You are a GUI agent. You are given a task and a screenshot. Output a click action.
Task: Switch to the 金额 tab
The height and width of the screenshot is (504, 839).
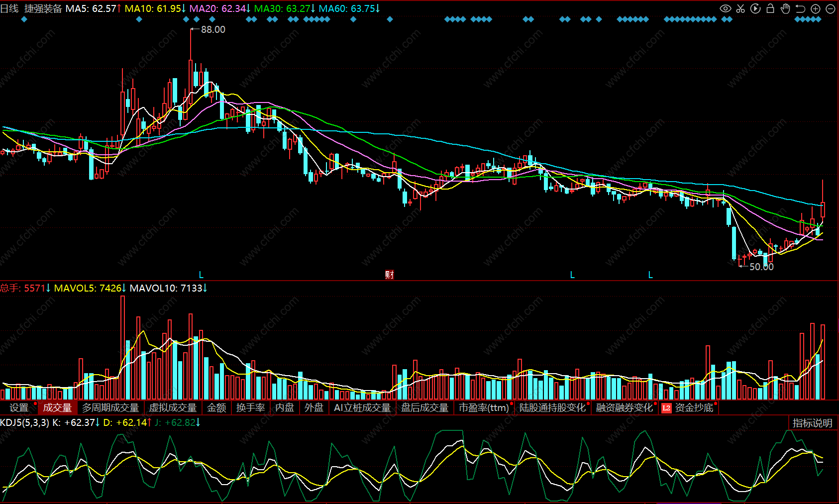[x=216, y=408]
